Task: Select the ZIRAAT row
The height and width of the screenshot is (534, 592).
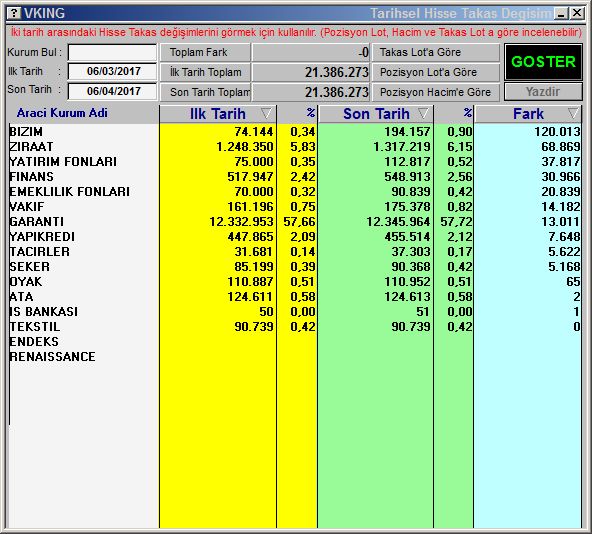Action: 295,147
